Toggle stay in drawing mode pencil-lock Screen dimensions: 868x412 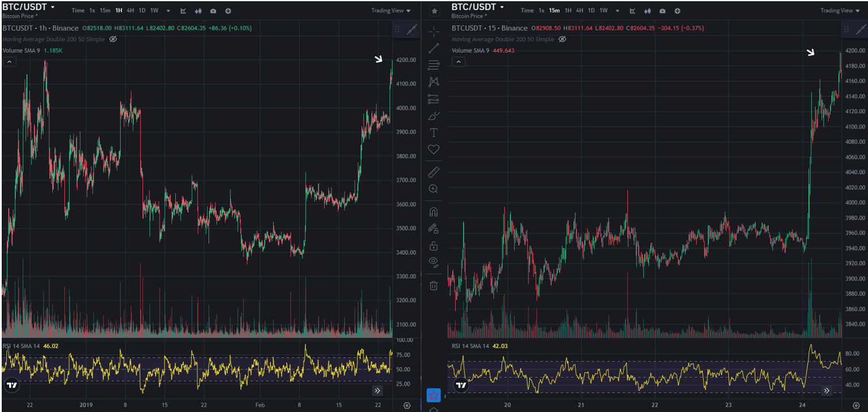pyautogui.click(x=434, y=229)
